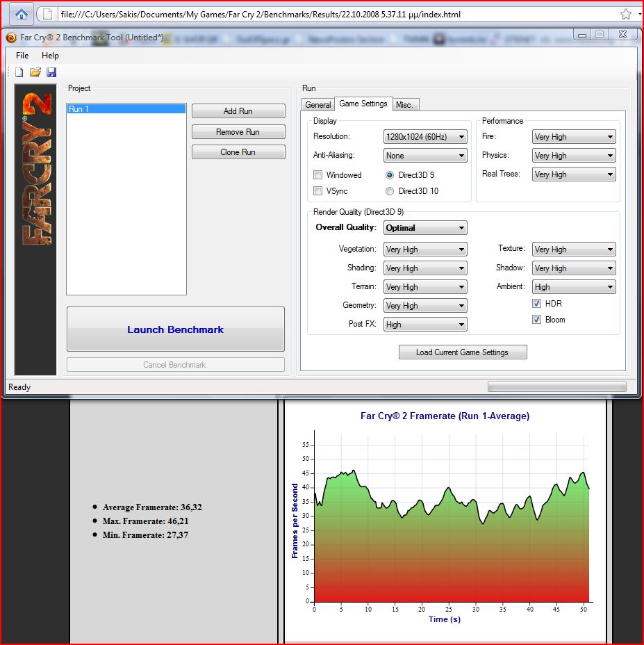
Task: Select Run 1 in the Project list
Action: [x=126, y=109]
